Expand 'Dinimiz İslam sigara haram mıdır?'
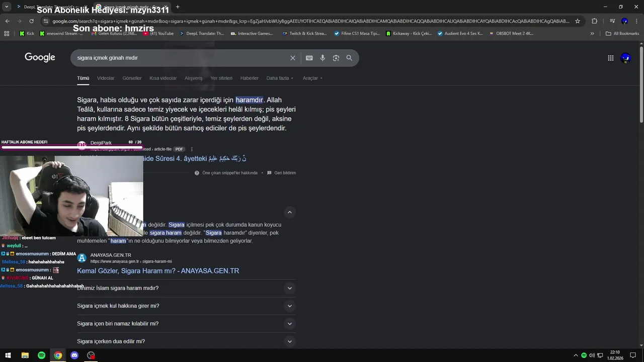 (186, 288)
